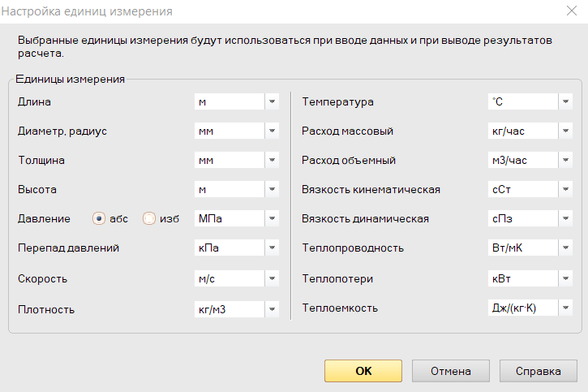This screenshot has height=392, width=588.
Task: Select the изб pressure radio button
Action: 148,219
